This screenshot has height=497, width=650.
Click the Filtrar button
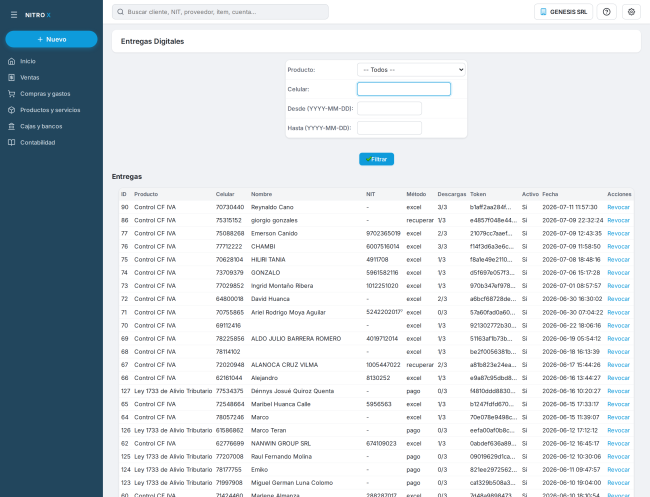(x=376, y=159)
